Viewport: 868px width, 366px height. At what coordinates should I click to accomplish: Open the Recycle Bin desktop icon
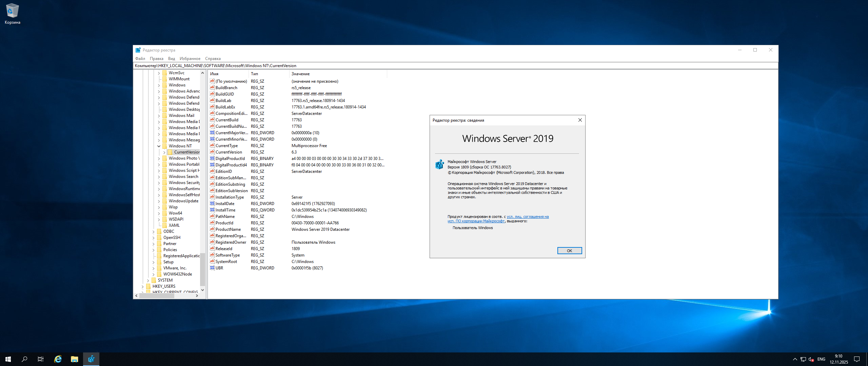pos(12,11)
